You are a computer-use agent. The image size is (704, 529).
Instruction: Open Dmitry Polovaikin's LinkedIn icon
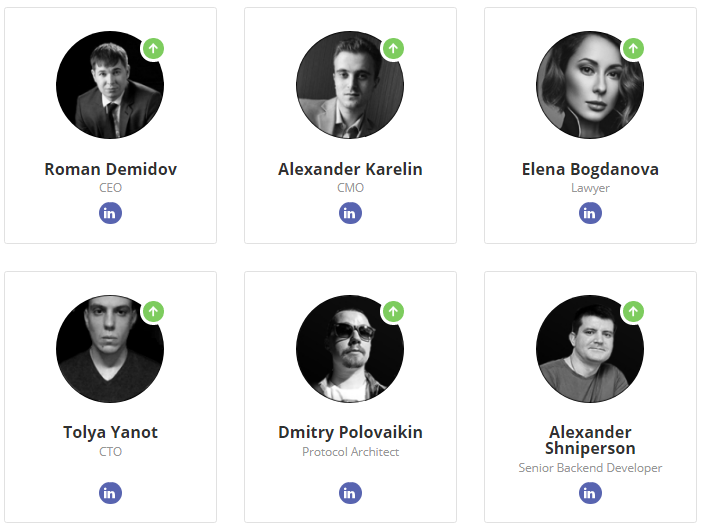tap(350, 493)
